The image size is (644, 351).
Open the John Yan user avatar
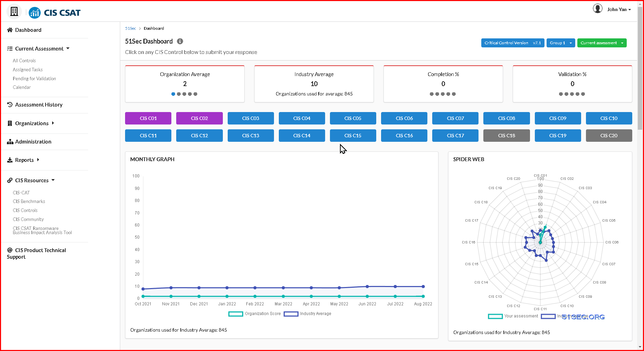coord(597,9)
